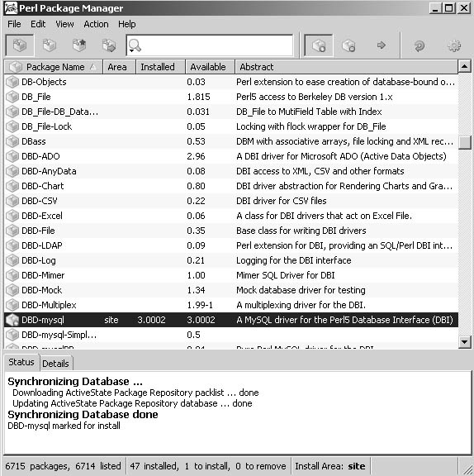Click the package list scrollbar thumb
This screenshot has width=474, height=476.
[464, 142]
